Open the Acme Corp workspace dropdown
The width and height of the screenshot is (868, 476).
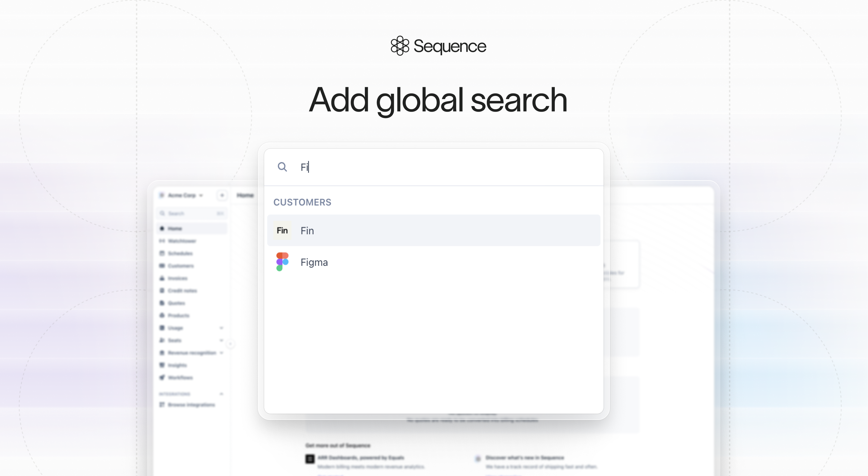pyautogui.click(x=182, y=195)
